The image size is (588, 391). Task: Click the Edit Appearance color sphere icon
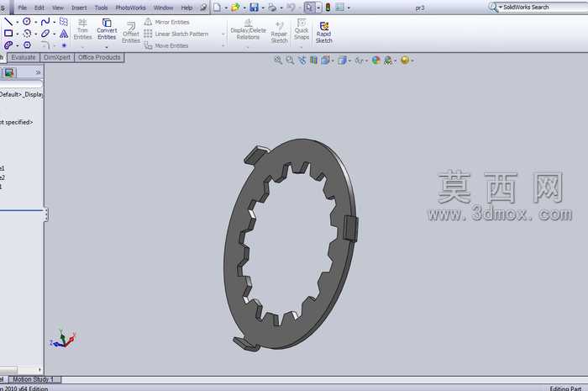click(375, 60)
